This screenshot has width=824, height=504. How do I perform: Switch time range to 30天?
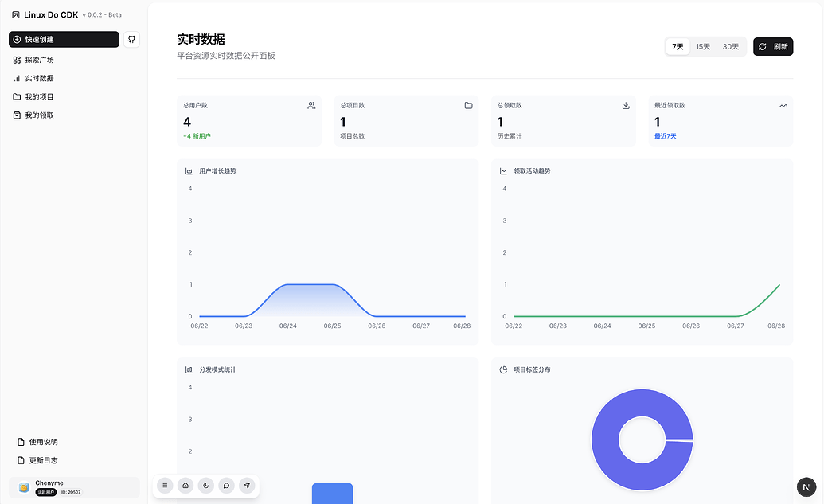coord(731,47)
